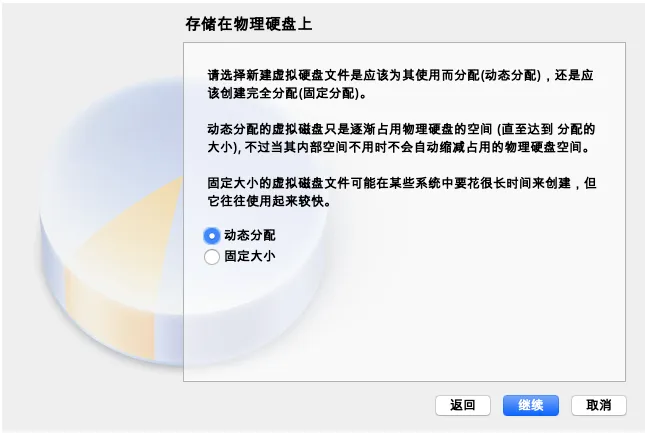The height and width of the screenshot is (433, 645).
Task: Choose the 固定大小 radio button
Action: click(x=211, y=257)
